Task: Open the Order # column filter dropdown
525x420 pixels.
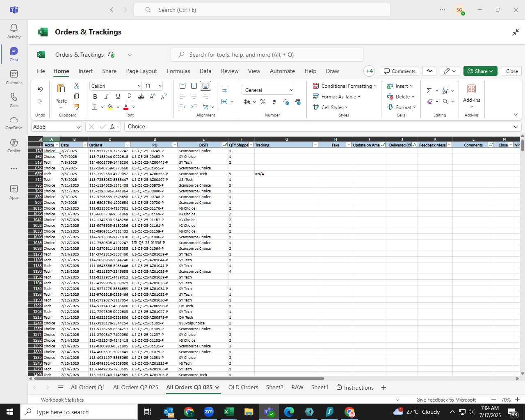Action: 128,145
